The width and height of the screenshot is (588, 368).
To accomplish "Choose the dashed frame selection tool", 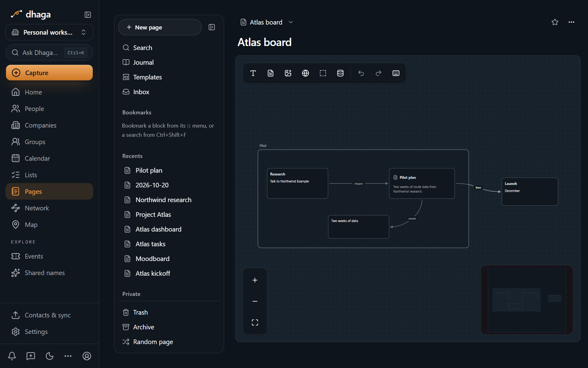I will 323,73.
